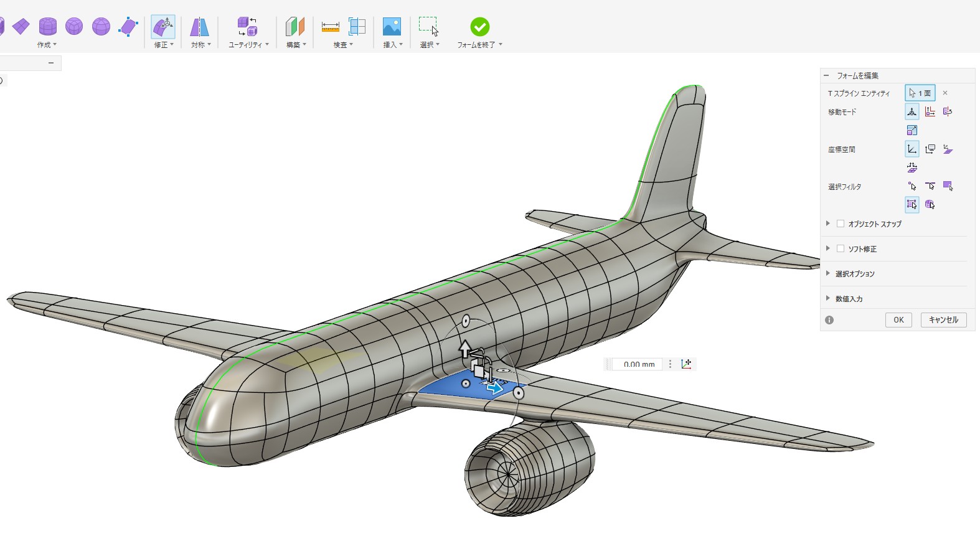Open the ユーティリティ menu
This screenshot has height=551, width=980.
tap(248, 45)
